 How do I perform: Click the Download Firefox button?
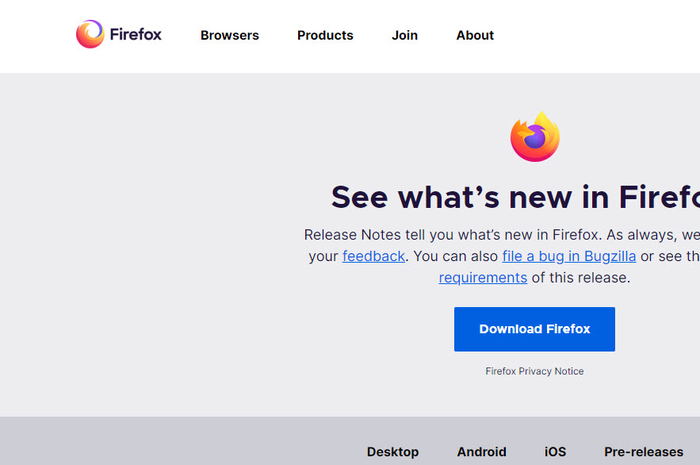534,329
